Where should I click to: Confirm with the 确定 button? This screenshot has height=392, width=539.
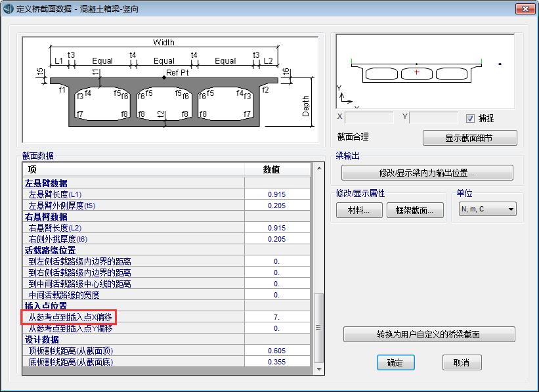[395, 362]
